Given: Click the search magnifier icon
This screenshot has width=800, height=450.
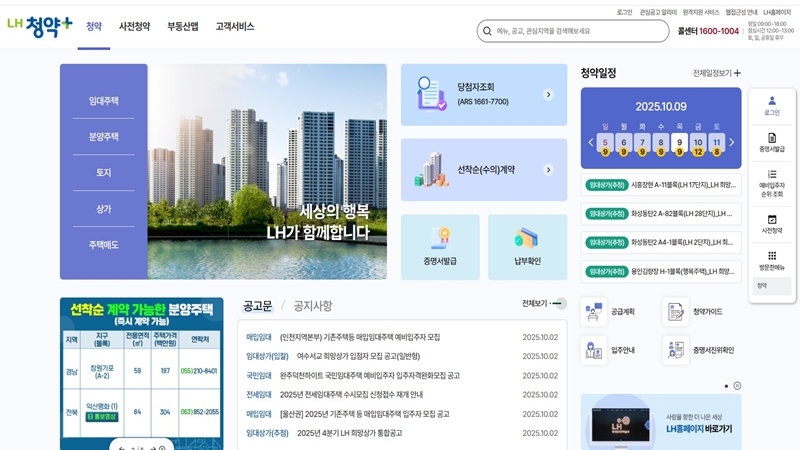Looking at the screenshot, I should coord(487,31).
